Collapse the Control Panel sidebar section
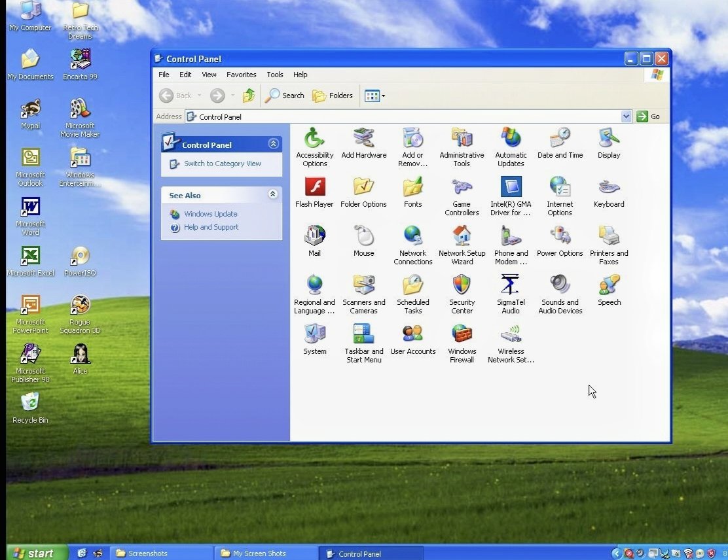 [x=273, y=144]
